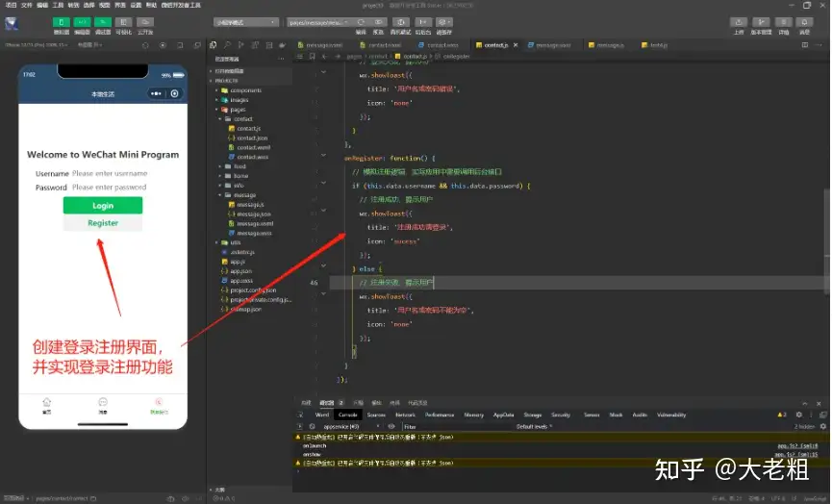Click the version management icon
Screen dimensions: 832x504
pyautogui.click(x=761, y=22)
